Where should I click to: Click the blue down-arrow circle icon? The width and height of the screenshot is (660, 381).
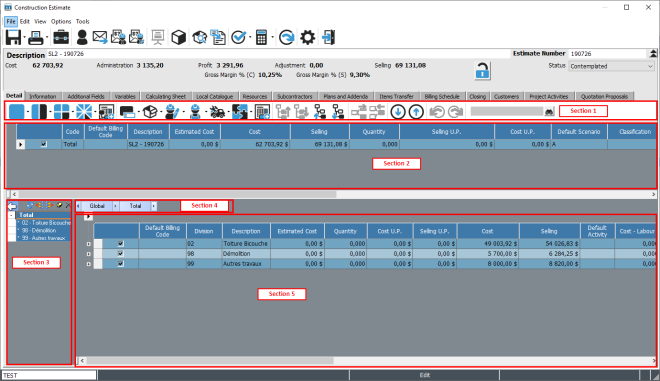coord(398,112)
